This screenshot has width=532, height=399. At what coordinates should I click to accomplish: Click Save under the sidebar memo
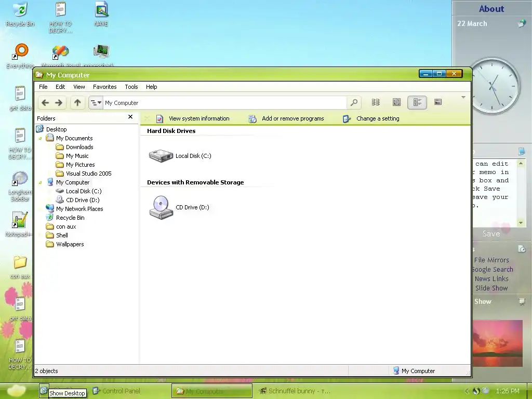click(491, 234)
